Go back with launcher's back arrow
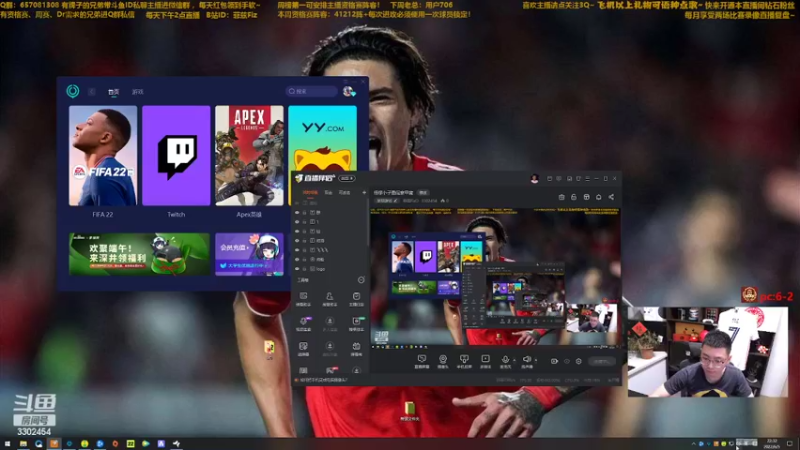 pos(92,92)
